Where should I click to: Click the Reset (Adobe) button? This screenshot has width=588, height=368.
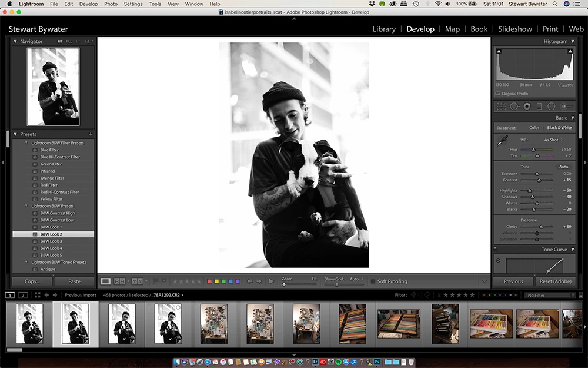pos(556,281)
